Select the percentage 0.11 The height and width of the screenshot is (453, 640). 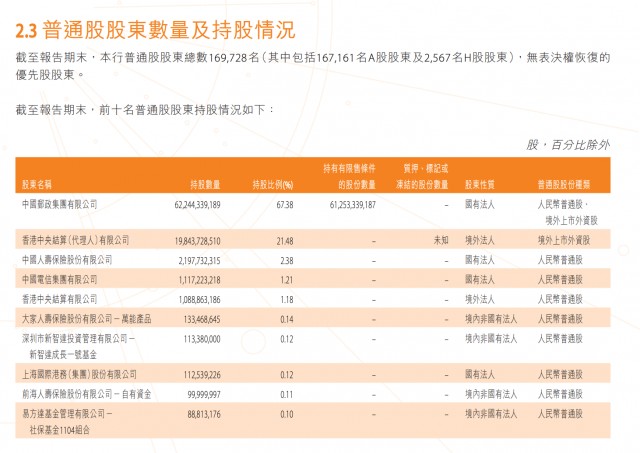[287, 395]
